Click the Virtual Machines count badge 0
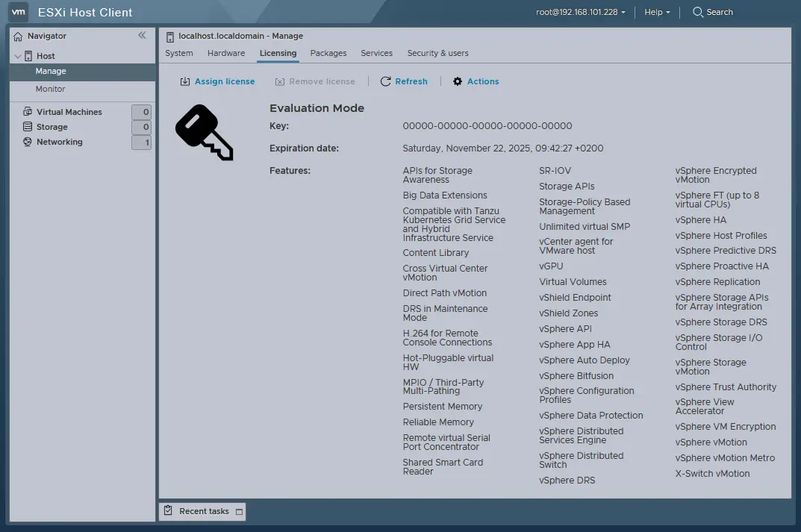801x532 pixels. click(x=142, y=112)
